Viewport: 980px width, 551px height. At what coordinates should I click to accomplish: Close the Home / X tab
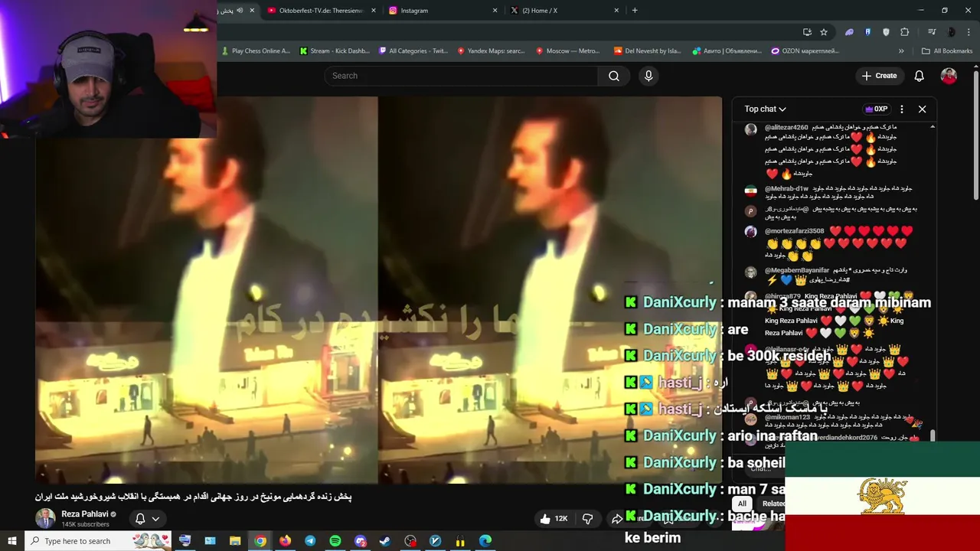point(616,11)
